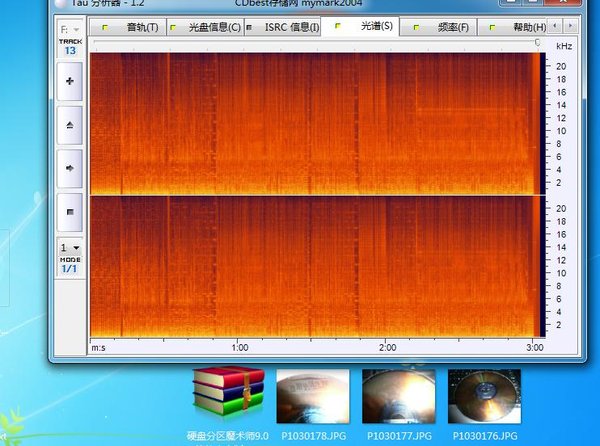Click the kHz axis label
This screenshot has height=446, width=600.
pyautogui.click(x=564, y=46)
